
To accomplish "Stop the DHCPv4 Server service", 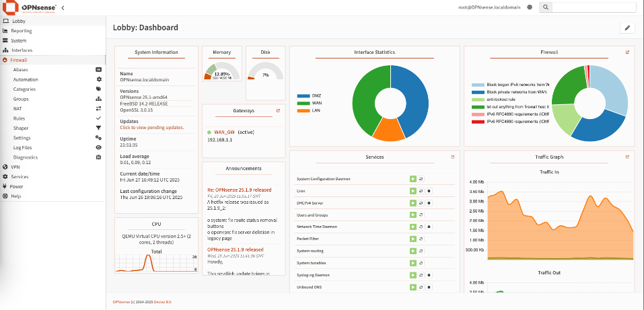I will click(x=429, y=202).
